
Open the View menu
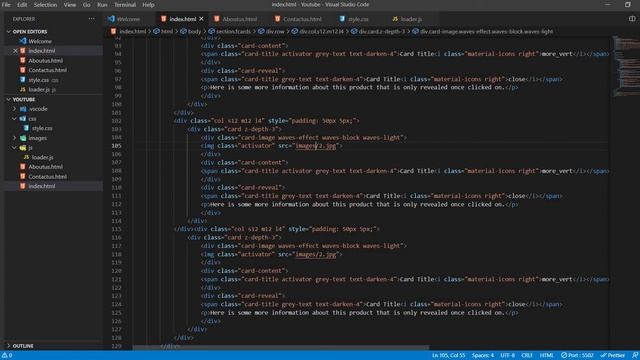coord(70,5)
